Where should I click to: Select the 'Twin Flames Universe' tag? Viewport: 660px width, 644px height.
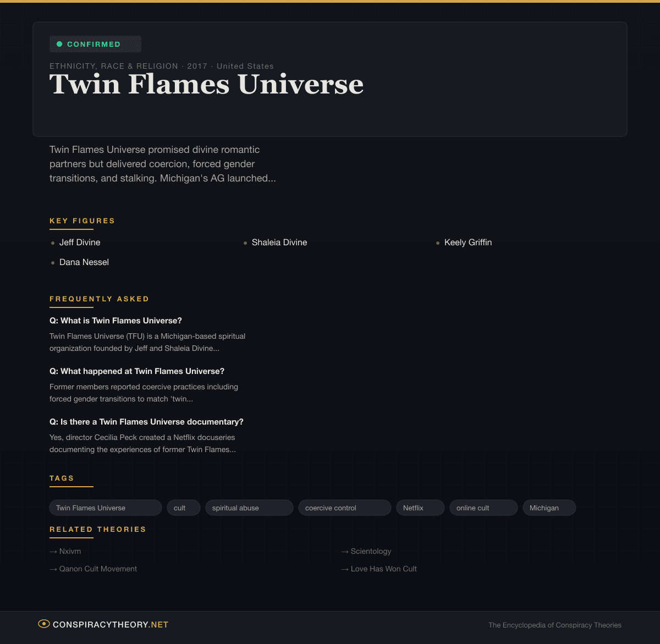click(x=105, y=508)
